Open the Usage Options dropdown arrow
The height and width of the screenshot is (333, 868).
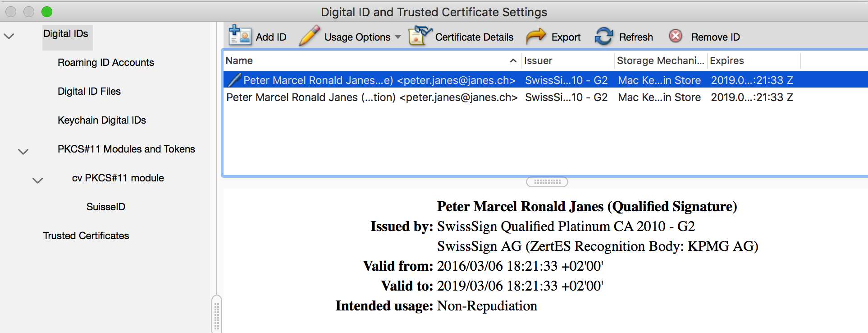[398, 37]
